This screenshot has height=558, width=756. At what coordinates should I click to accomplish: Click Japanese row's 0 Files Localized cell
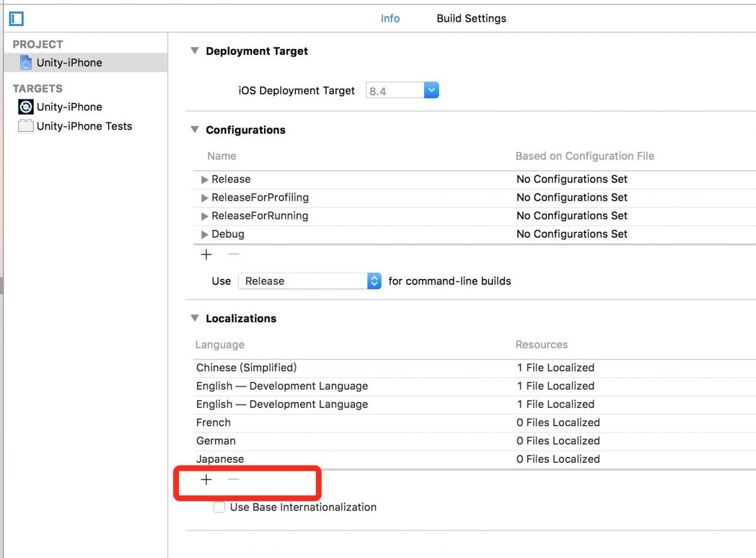(558, 459)
